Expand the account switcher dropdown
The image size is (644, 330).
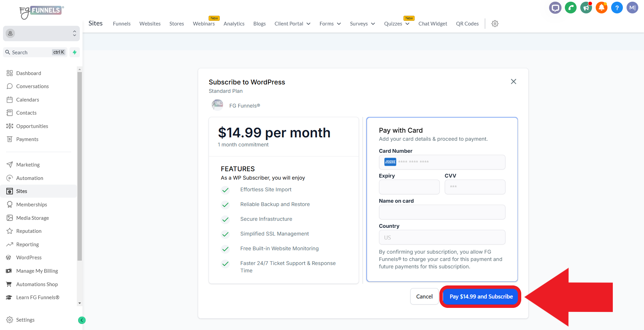point(41,33)
